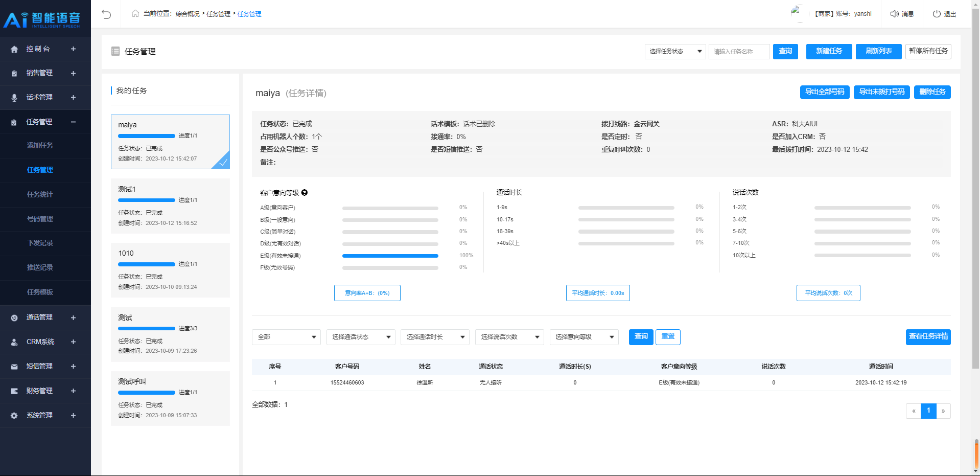
Task: Open the 选择意向等级 dropdown
Action: pyautogui.click(x=584, y=337)
